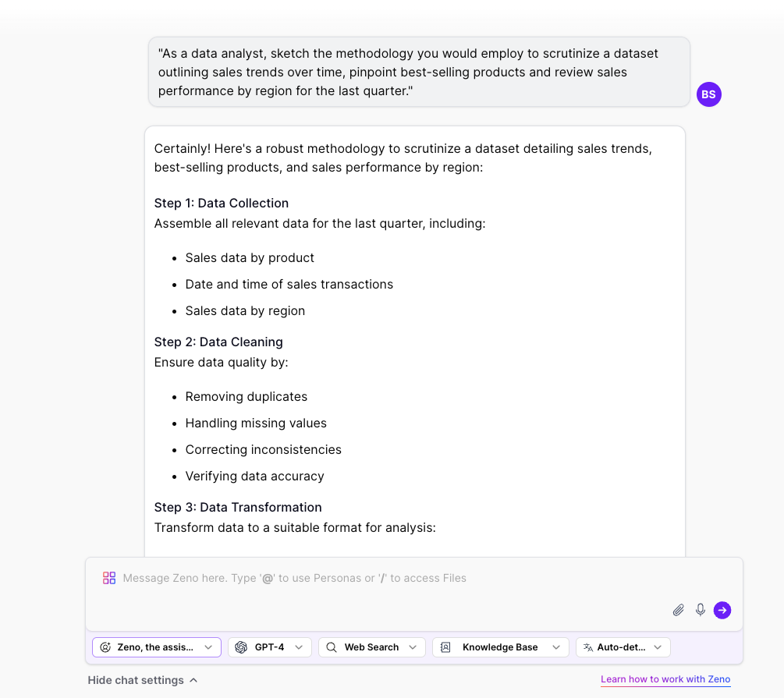Screen dimensions: 784x698
Task: Click the magnifier icon on Web Search chip
Action: [331, 647]
